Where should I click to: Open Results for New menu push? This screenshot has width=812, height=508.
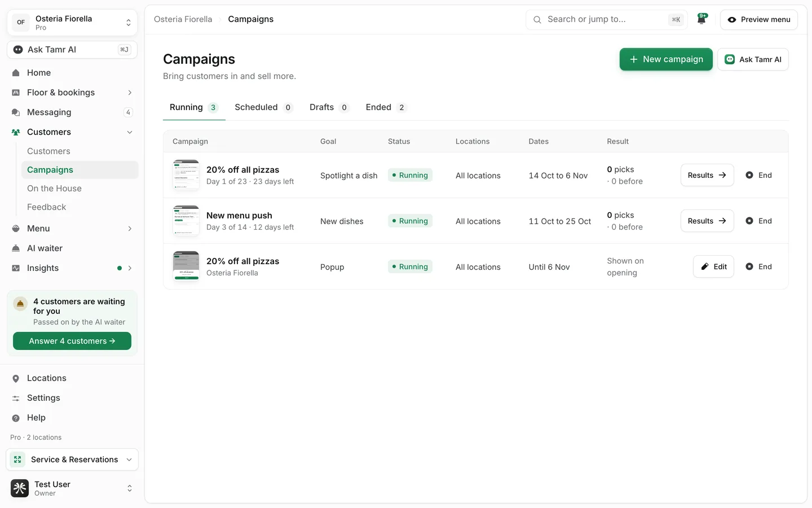pyautogui.click(x=707, y=221)
